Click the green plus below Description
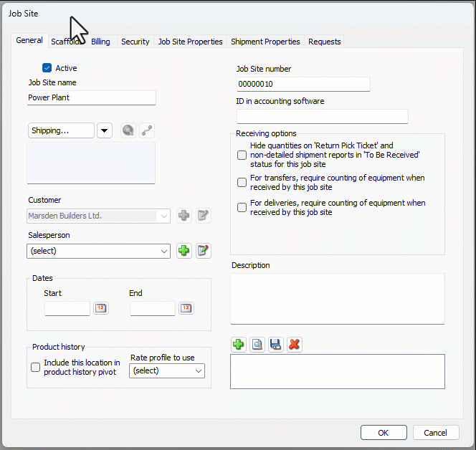Viewport: 476px width, 450px height. coord(239,345)
